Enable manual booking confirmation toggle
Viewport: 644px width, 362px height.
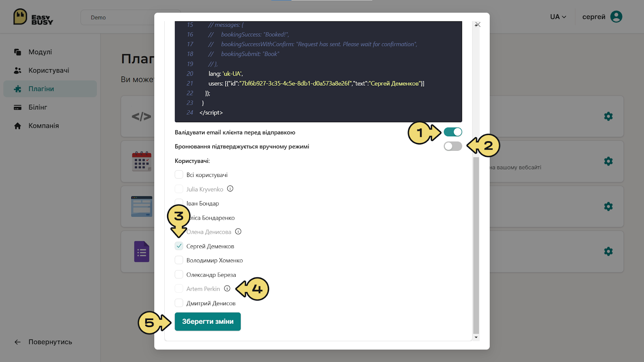pos(453,146)
